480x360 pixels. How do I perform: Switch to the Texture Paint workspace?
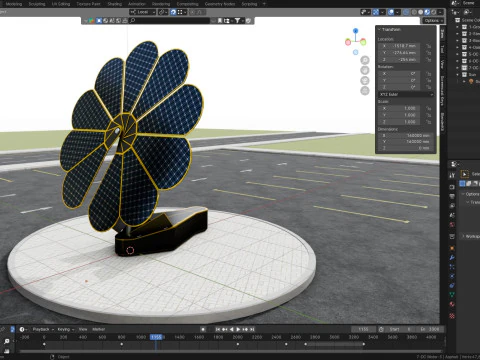[88, 4]
